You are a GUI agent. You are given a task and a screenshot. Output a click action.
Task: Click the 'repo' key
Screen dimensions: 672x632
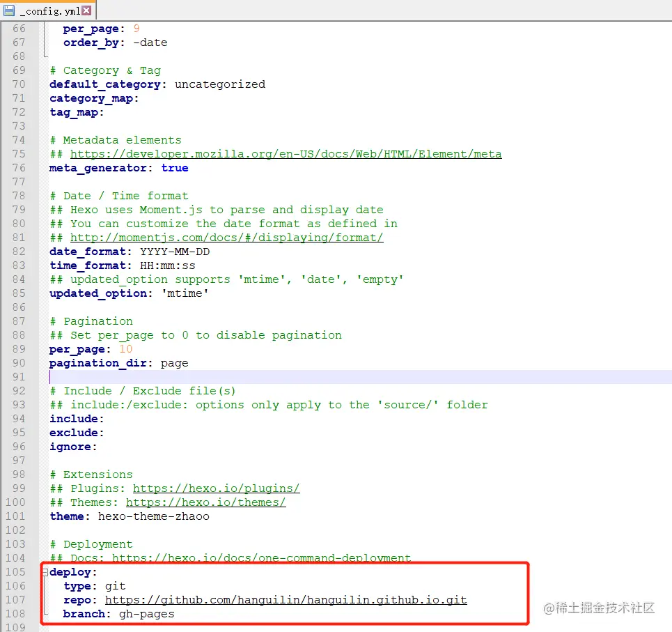[x=77, y=600]
